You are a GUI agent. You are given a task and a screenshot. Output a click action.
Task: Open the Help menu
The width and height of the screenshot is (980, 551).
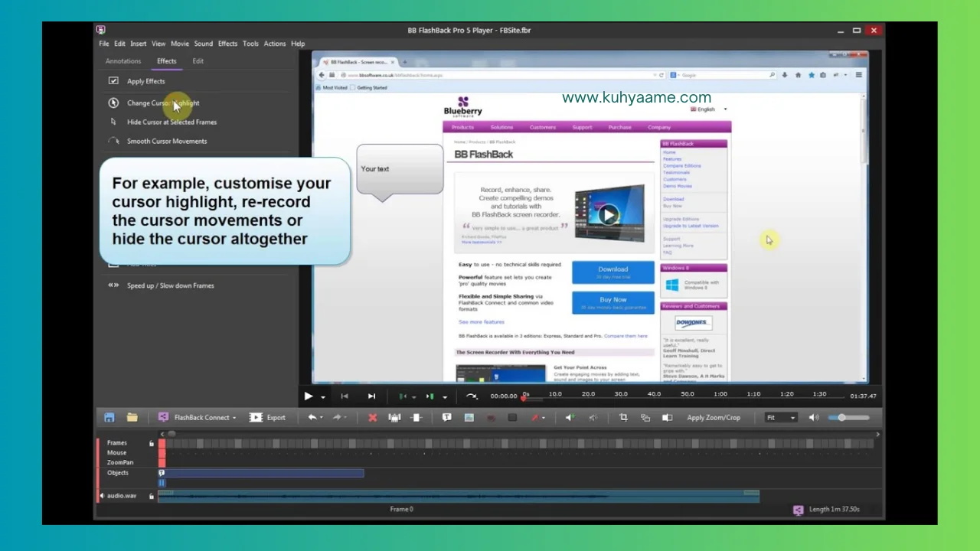298,44
